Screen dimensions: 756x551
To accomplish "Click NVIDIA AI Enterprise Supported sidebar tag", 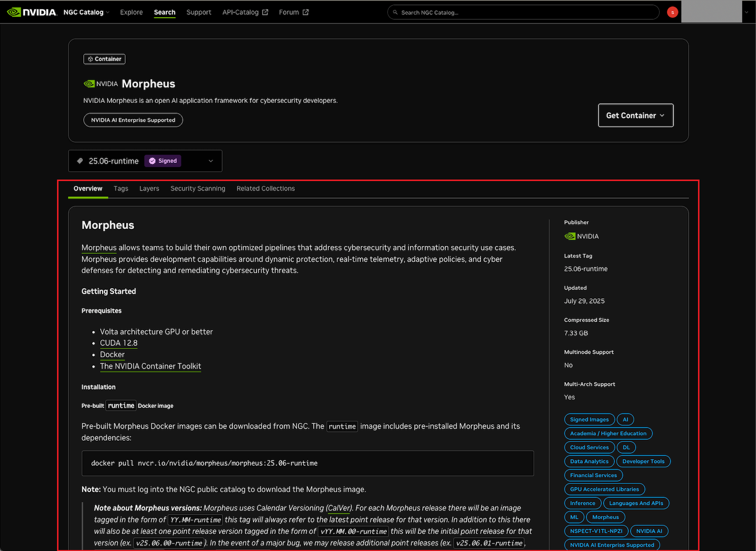I will tap(612, 545).
